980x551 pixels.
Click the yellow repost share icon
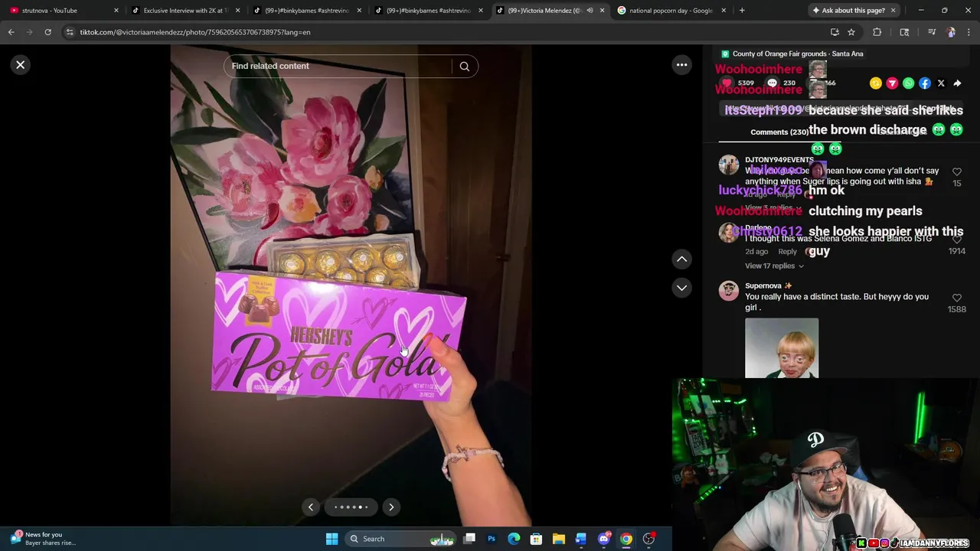click(x=876, y=83)
